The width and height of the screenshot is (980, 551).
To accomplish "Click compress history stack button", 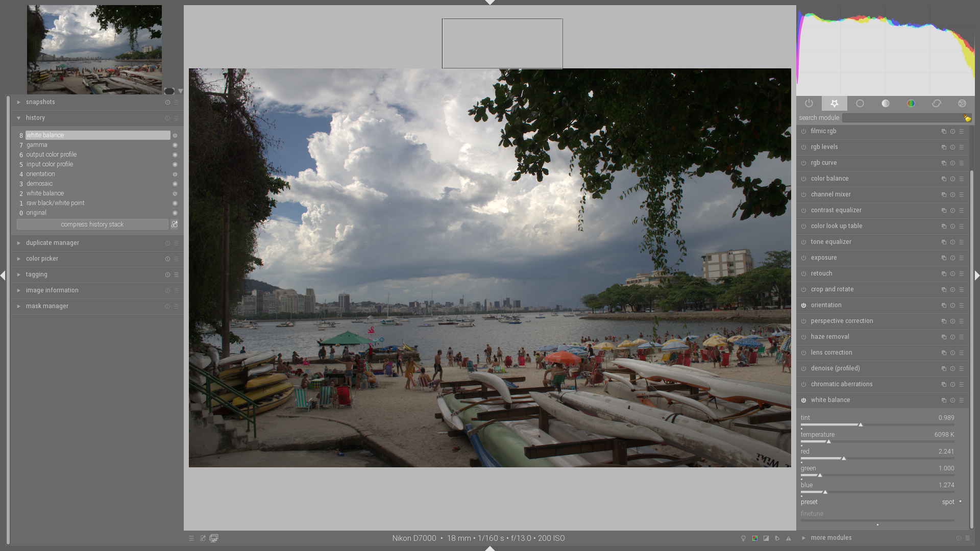I will 92,224.
